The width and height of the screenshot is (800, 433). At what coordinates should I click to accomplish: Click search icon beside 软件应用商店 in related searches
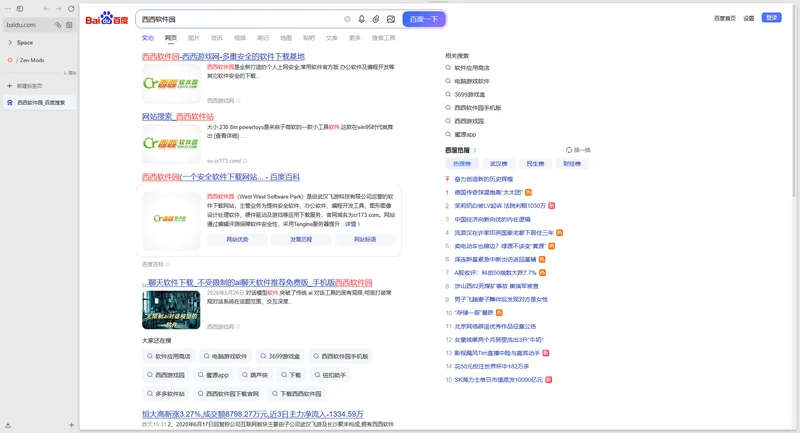(x=448, y=67)
